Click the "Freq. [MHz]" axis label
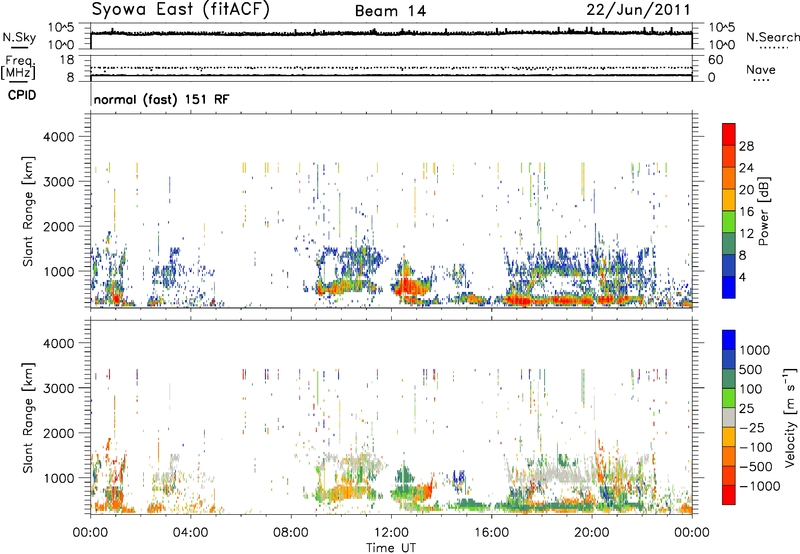The width and height of the screenshot is (800, 554). pyautogui.click(x=18, y=67)
